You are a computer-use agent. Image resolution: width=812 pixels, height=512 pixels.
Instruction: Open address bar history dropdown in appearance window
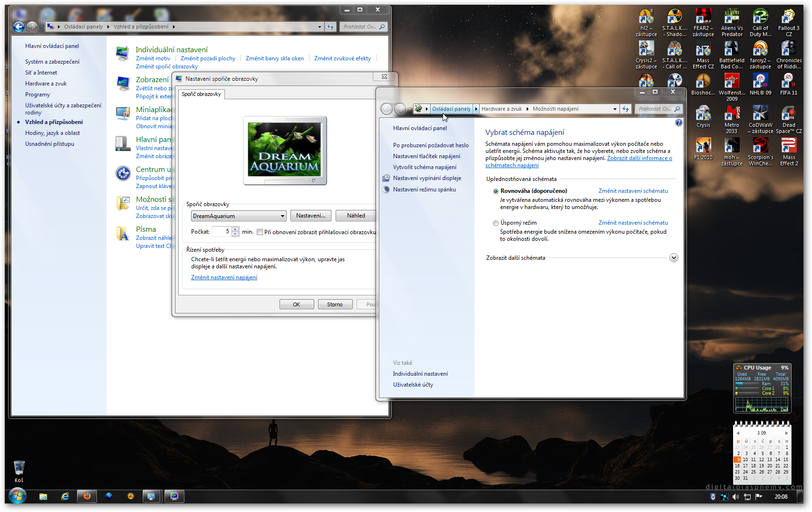320,27
